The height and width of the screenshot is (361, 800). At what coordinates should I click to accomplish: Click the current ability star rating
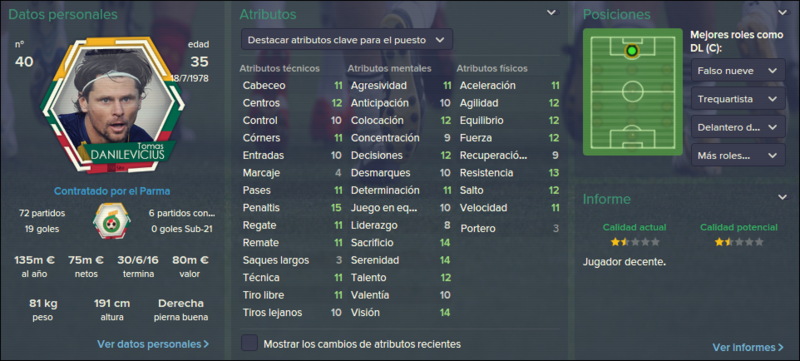(x=635, y=242)
